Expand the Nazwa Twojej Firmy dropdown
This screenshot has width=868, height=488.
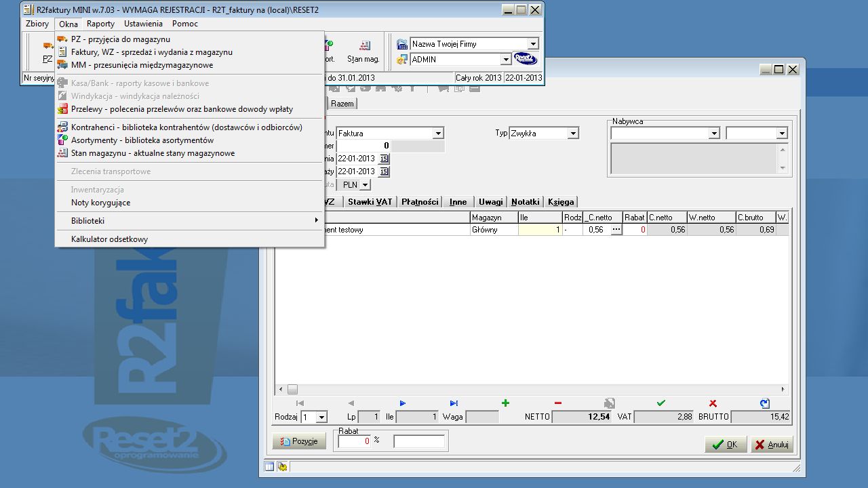(533, 44)
